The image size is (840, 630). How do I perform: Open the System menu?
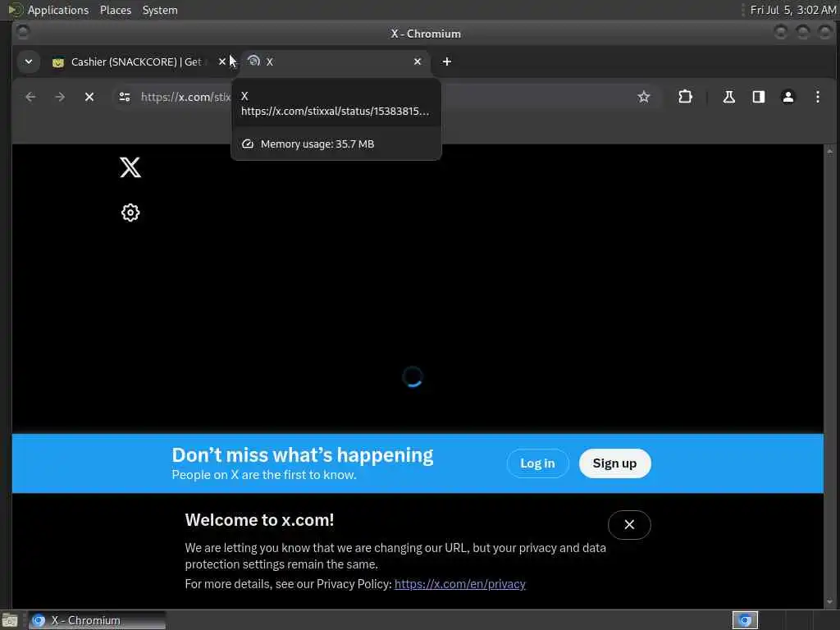tap(160, 10)
